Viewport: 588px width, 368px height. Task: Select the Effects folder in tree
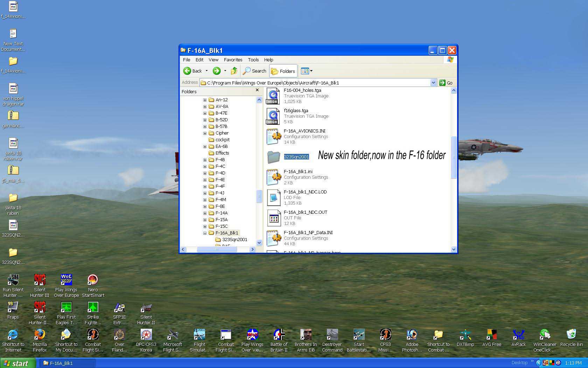(x=219, y=153)
